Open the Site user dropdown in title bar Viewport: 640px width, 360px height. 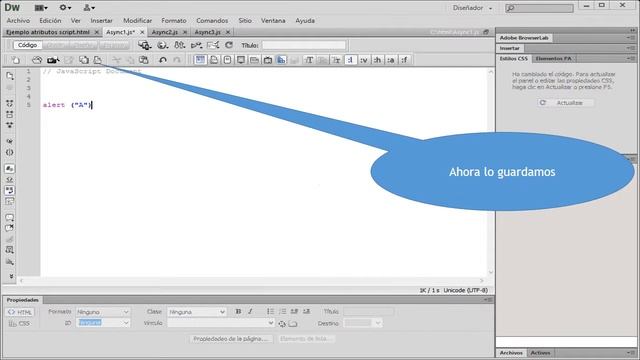[x=89, y=8]
